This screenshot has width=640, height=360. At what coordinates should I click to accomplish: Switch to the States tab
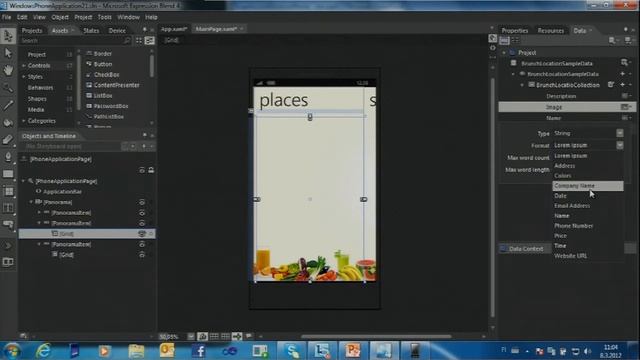[91, 31]
